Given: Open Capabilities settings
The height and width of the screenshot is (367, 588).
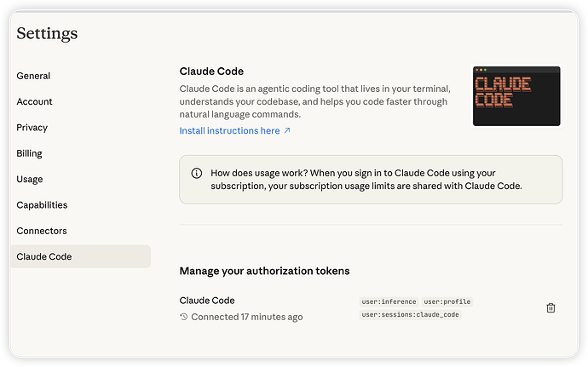Looking at the screenshot, I should pos(42,205).
